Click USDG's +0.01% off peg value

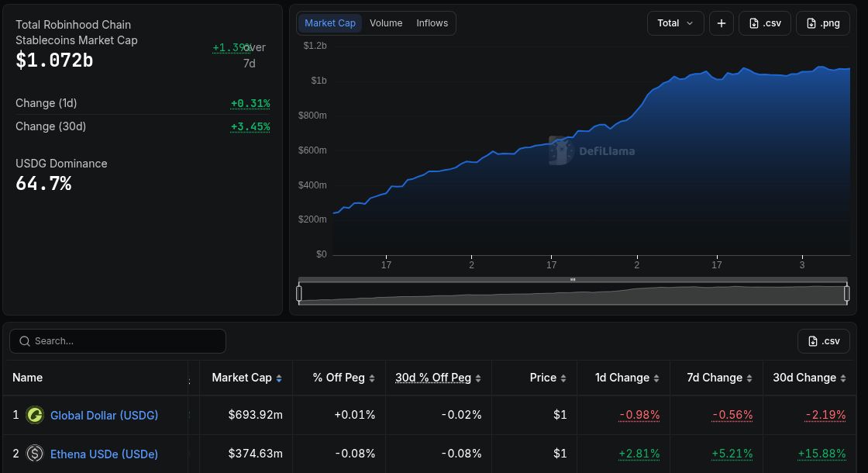[355, 415]
